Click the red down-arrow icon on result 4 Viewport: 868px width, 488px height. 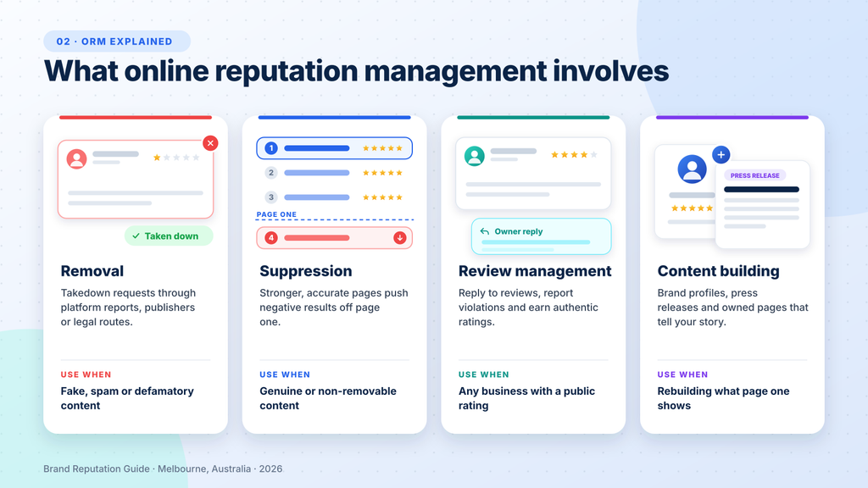(x=400, y=238)
